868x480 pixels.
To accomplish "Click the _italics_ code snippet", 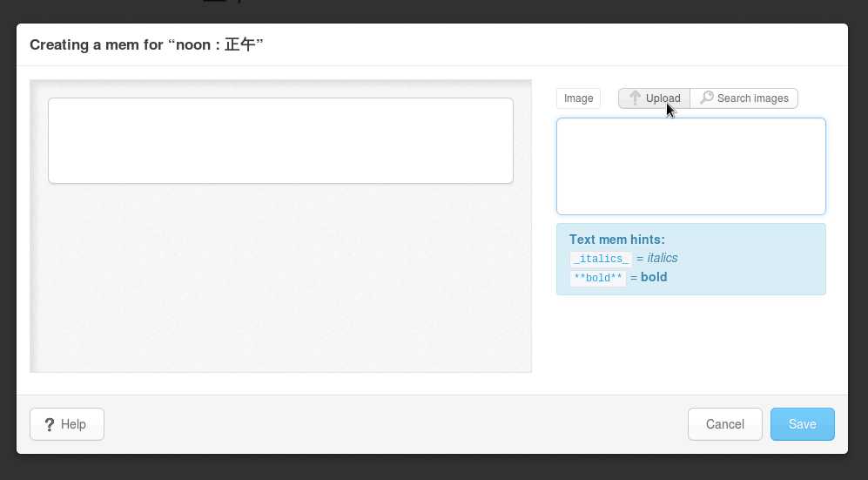I will coord(601,259).
